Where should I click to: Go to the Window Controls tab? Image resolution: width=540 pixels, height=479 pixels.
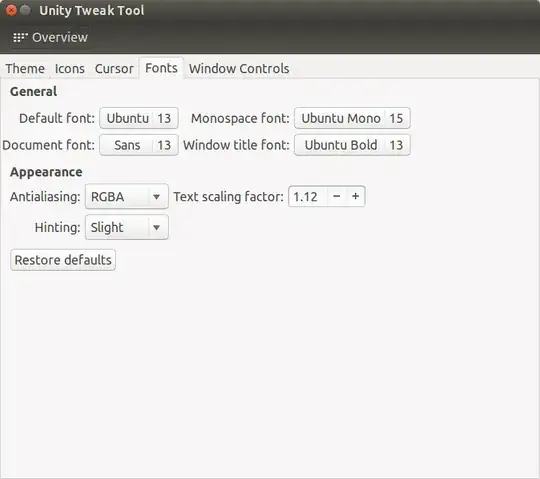[x=239, y=69]
